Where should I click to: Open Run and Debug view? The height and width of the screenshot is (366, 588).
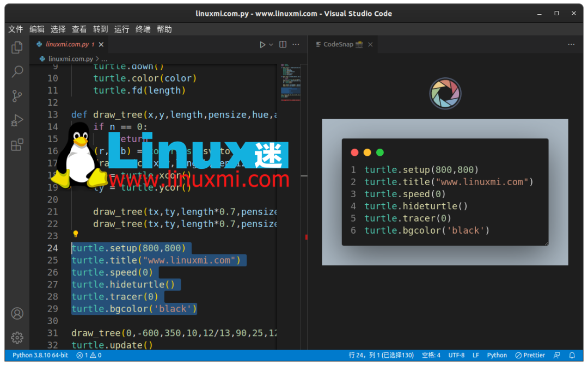(17, 120)
